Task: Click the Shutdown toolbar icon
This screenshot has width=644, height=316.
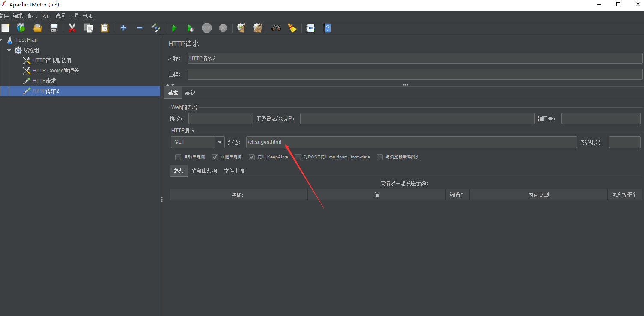Action: (x=223, y=28)
